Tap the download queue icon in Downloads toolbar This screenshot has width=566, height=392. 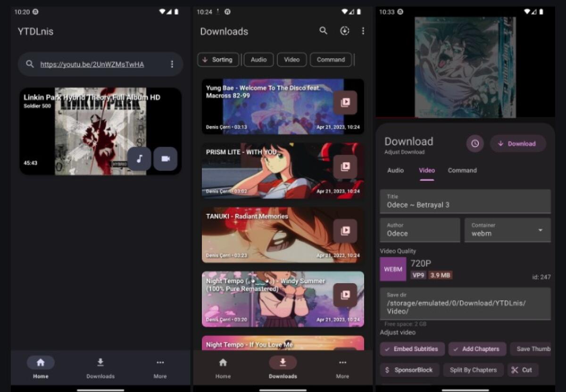tap(345, 31)
